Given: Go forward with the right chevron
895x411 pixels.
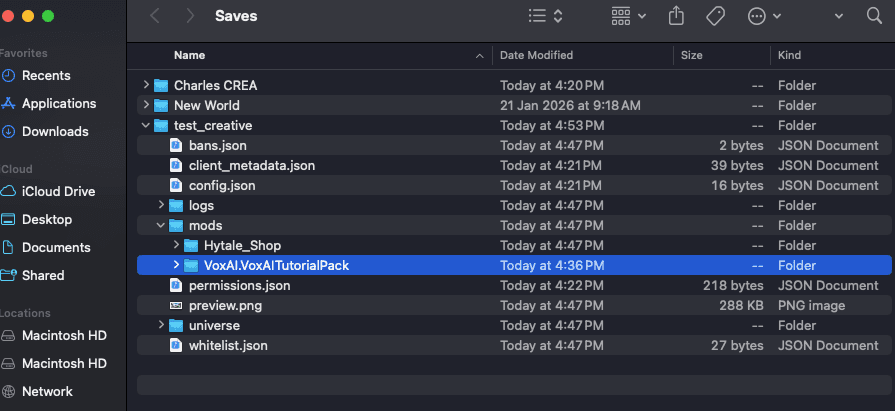Looking at the screenshot, I should point(190,15).
